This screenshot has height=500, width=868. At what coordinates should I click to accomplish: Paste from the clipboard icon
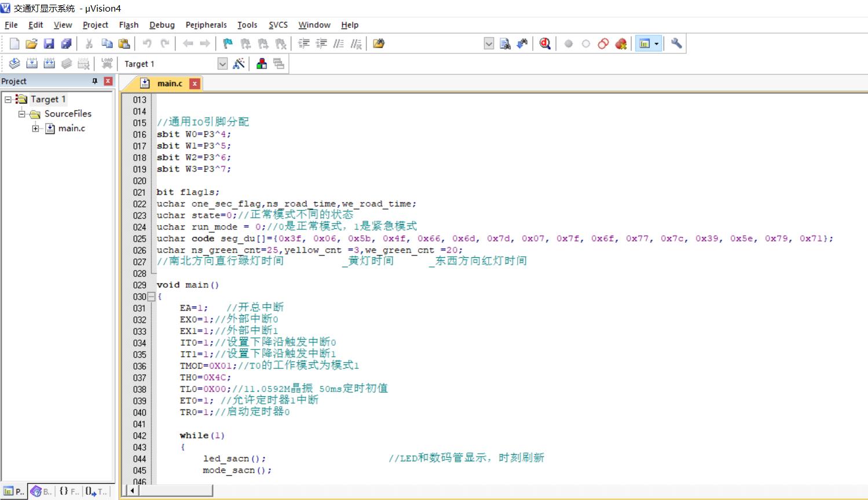(x=124, y=43)
